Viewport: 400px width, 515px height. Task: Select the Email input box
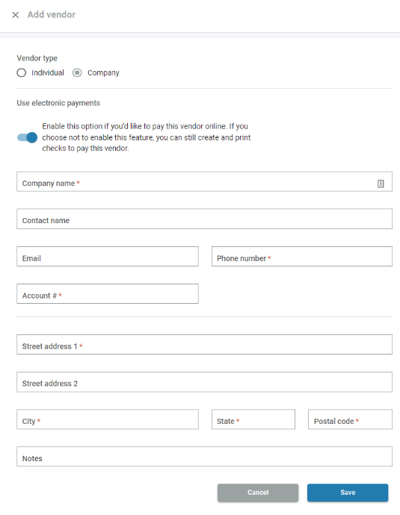(107, 256)
